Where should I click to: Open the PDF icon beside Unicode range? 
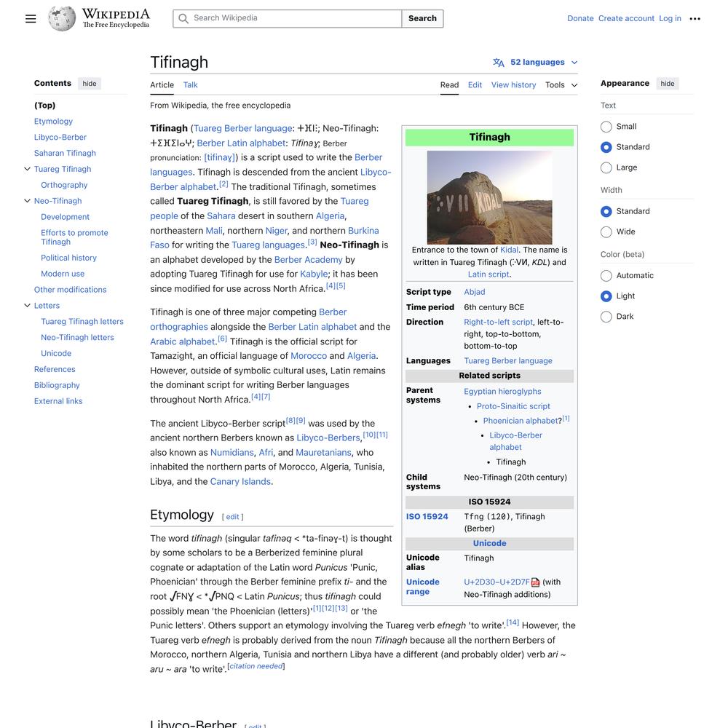[535, 582]
